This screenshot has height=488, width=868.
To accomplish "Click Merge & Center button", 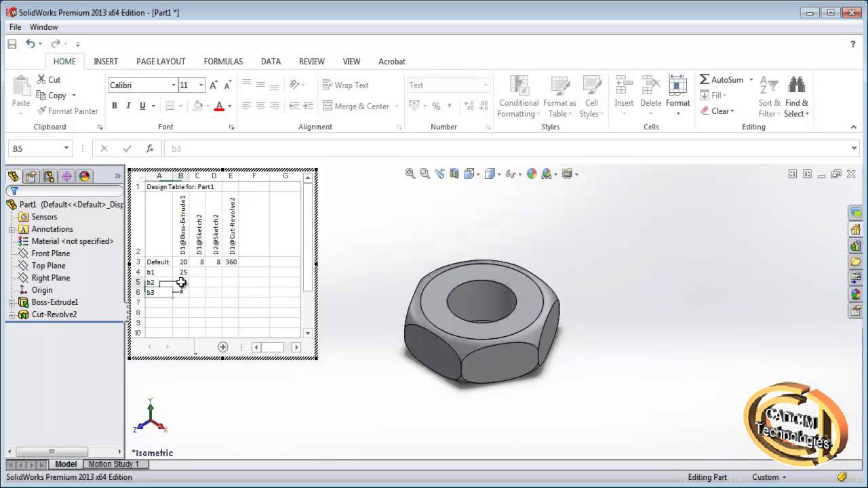I will pyautogui.click(x=356, y=106).
